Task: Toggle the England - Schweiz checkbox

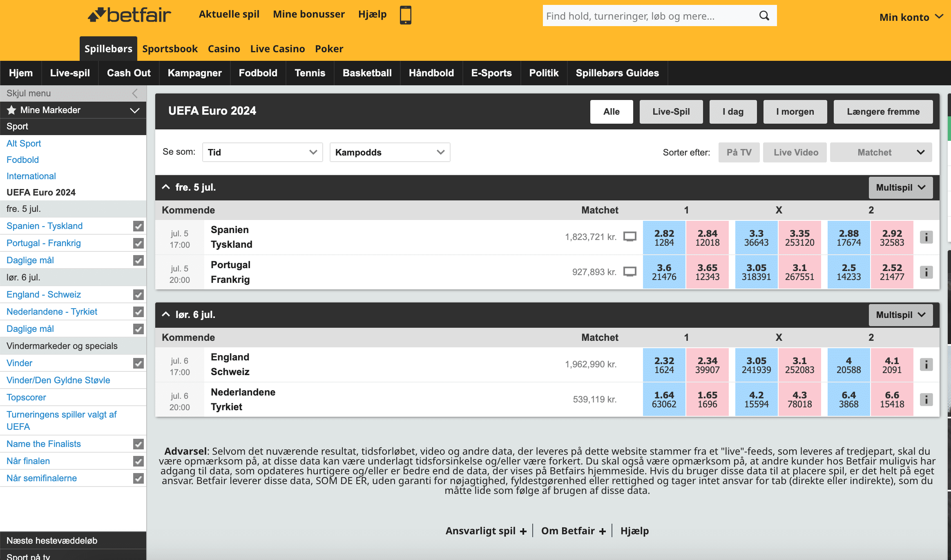Action: pos(138,295)
